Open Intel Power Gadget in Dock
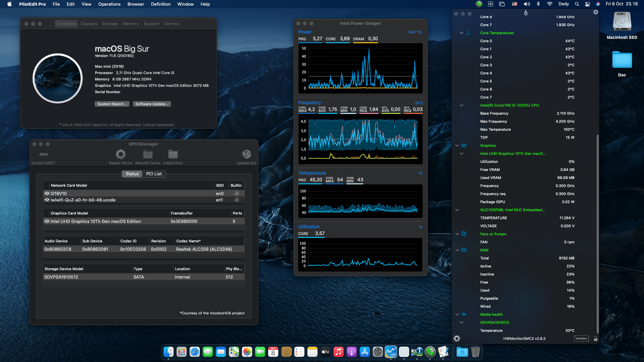Screen dimensions: 644x362 point(391,352)
